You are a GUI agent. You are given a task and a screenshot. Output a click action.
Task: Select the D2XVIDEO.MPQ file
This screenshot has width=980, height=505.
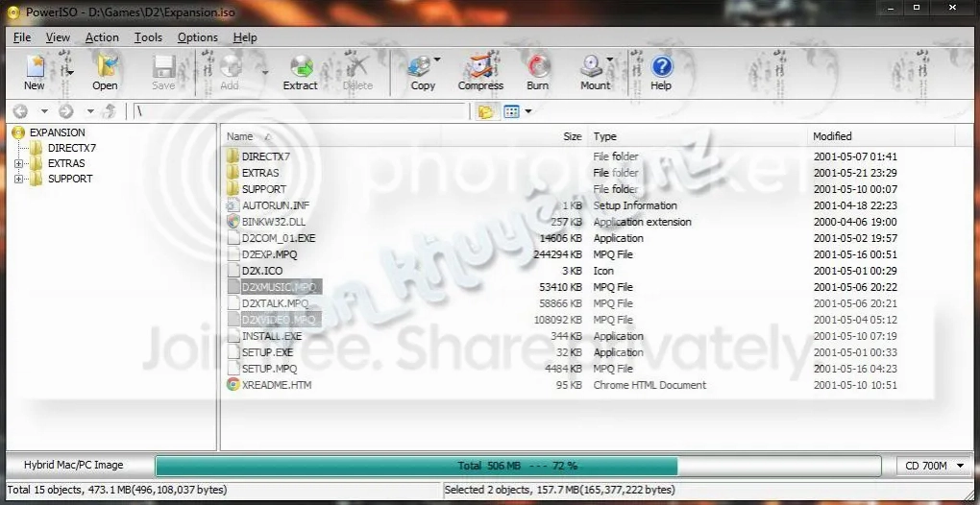(x=280, y=320)
